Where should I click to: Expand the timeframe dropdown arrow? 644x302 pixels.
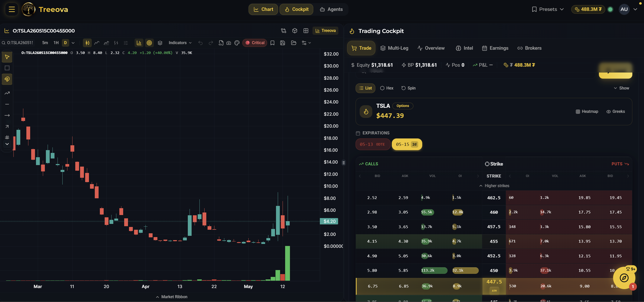73,43
